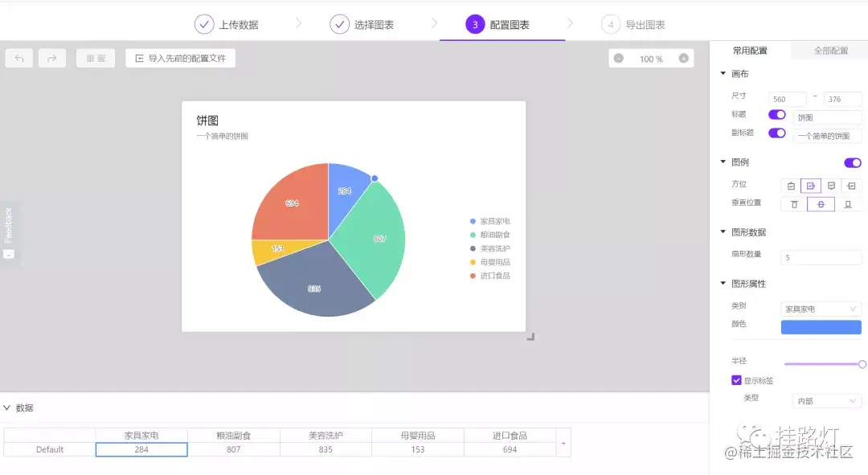Image resolution: width=868 pixels, height=475 pixels.
Task: Click the undo arrow button
Action: [x=19, y=58]
